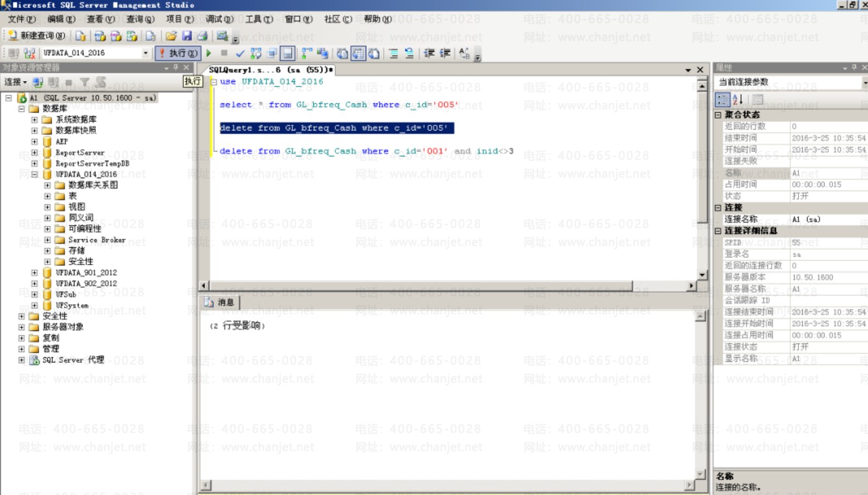Collapse the UFDATA_014_2016 database node

35,175
